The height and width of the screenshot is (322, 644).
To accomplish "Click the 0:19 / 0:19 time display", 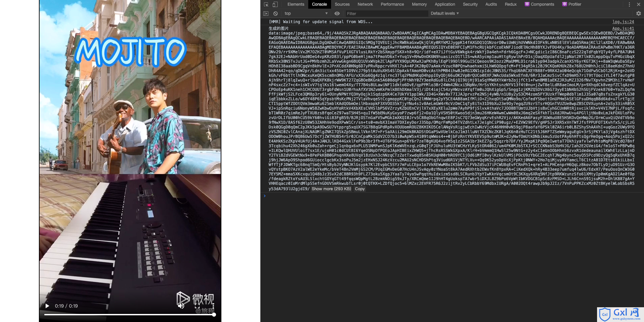I will (66, 306).
